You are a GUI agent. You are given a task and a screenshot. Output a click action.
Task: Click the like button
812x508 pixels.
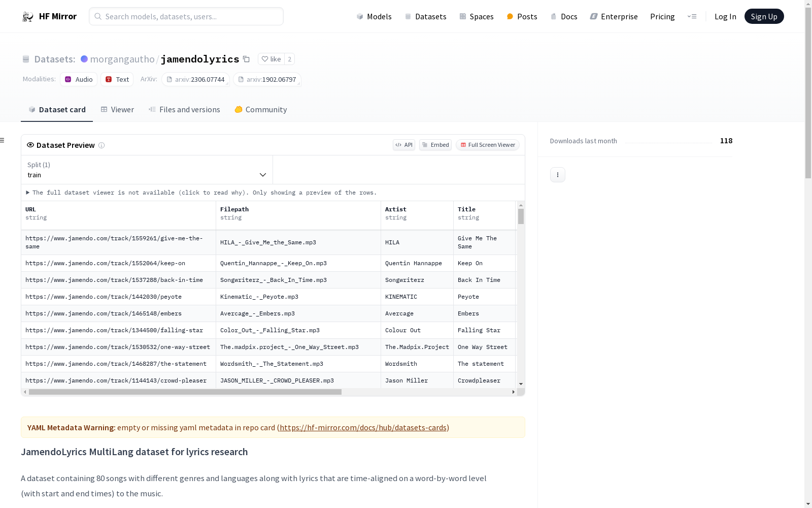[x=271, y=59]
